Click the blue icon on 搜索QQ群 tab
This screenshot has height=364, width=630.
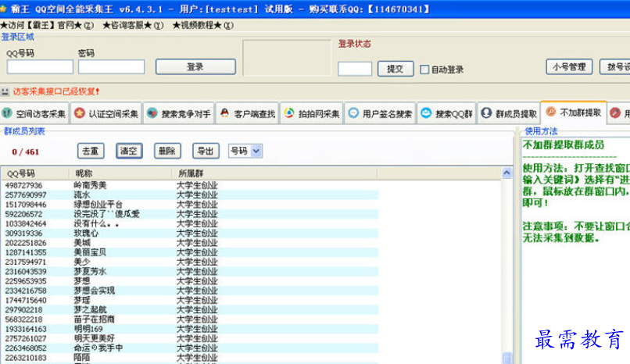[426, 113]
